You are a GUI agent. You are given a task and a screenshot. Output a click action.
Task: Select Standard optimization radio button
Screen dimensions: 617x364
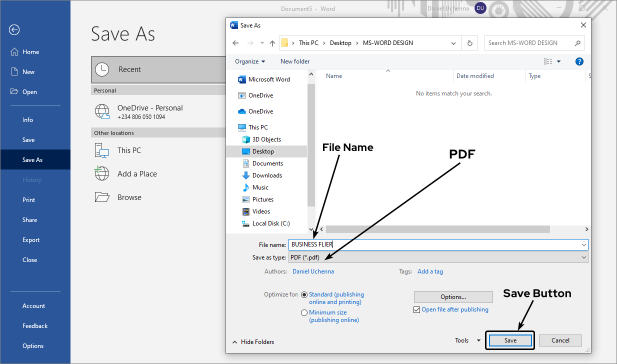(304, 295)
